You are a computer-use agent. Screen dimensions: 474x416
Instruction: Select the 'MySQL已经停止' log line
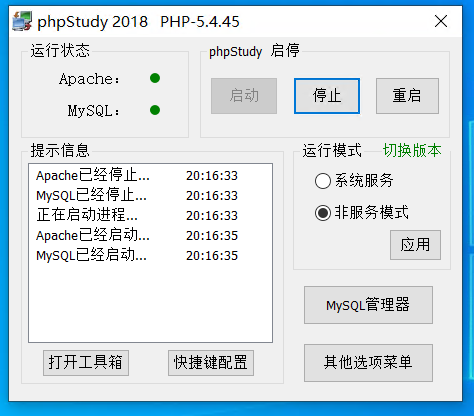[137, 195]
